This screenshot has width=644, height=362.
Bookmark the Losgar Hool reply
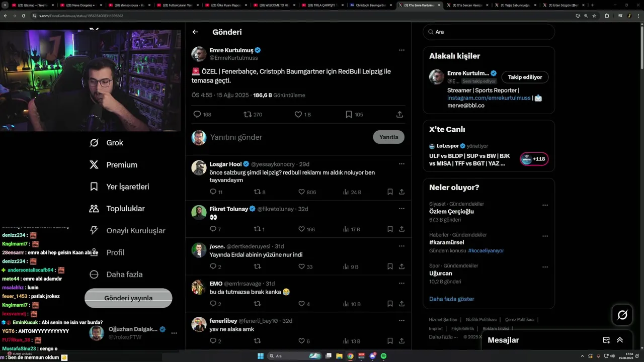[x=390, y=192]
